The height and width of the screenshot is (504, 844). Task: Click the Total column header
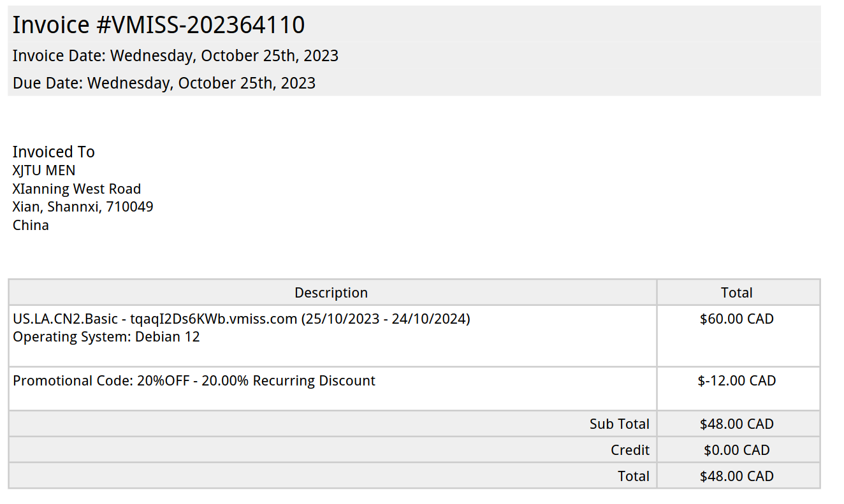click(737, 292)
